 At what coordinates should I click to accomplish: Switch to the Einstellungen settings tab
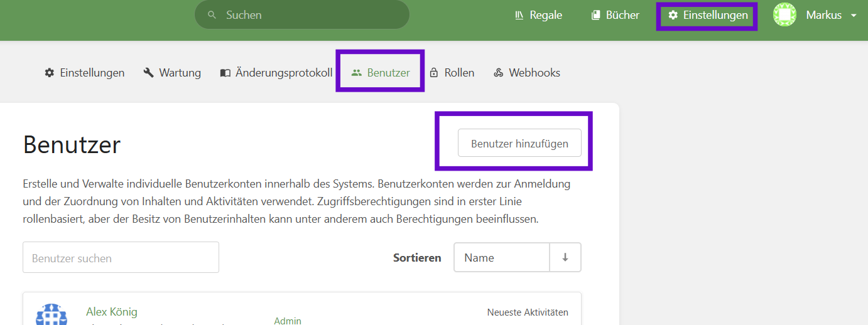[x=84, y=73]
